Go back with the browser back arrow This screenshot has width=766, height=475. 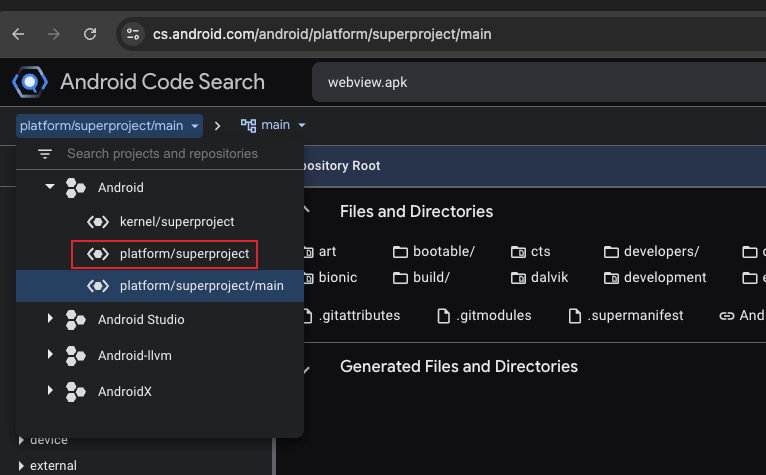[19, 34]
